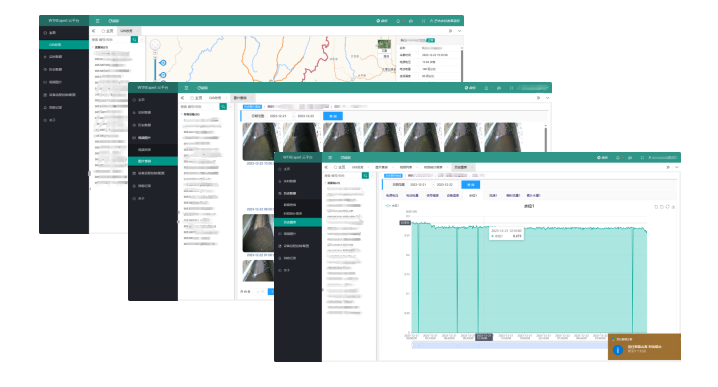Toggle the hamburger menu in the middle picture window
718x387 pixels.
(186, 88)
